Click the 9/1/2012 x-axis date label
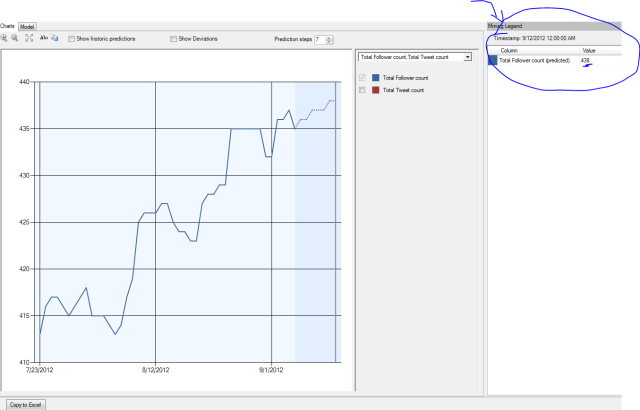 271,370
